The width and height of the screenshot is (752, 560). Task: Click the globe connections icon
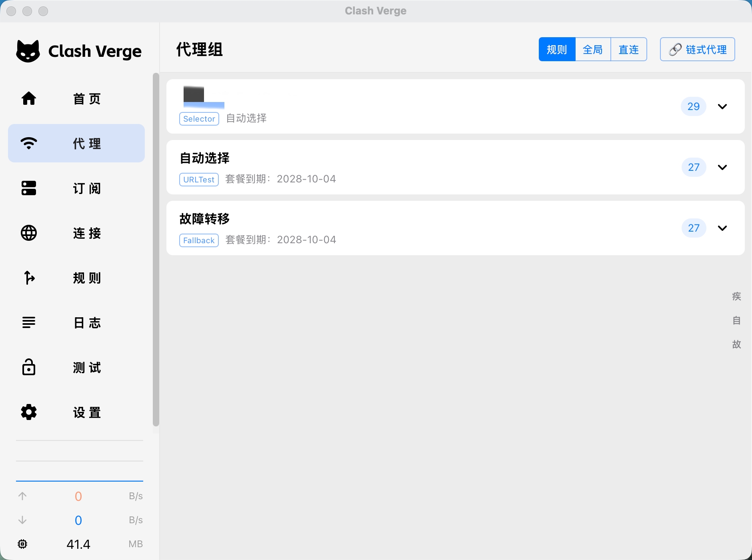(x=29, y=233)
